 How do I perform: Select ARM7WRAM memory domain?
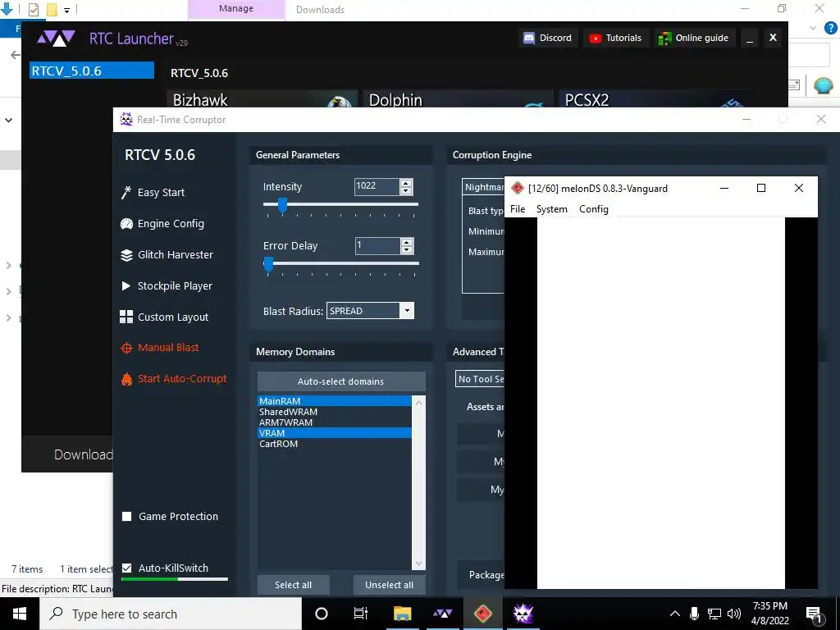click(x=335, y=422)
